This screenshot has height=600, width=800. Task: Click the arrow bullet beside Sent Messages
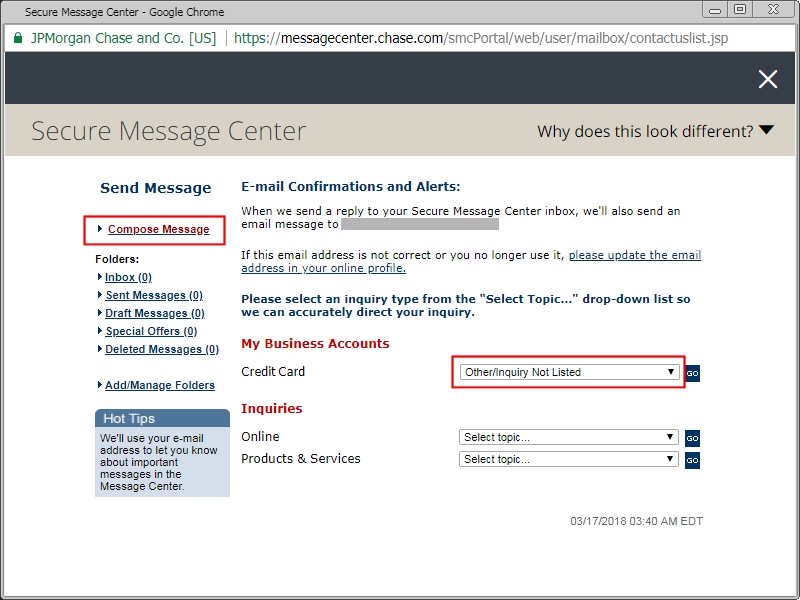[99, 294]
